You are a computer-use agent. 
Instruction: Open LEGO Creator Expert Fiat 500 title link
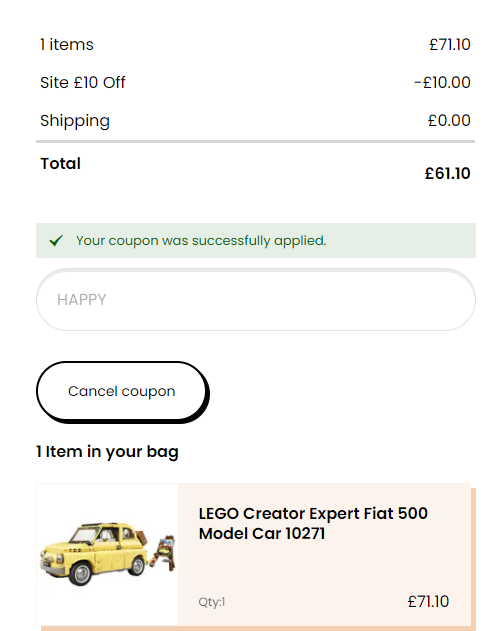click(x=313, y=524)
